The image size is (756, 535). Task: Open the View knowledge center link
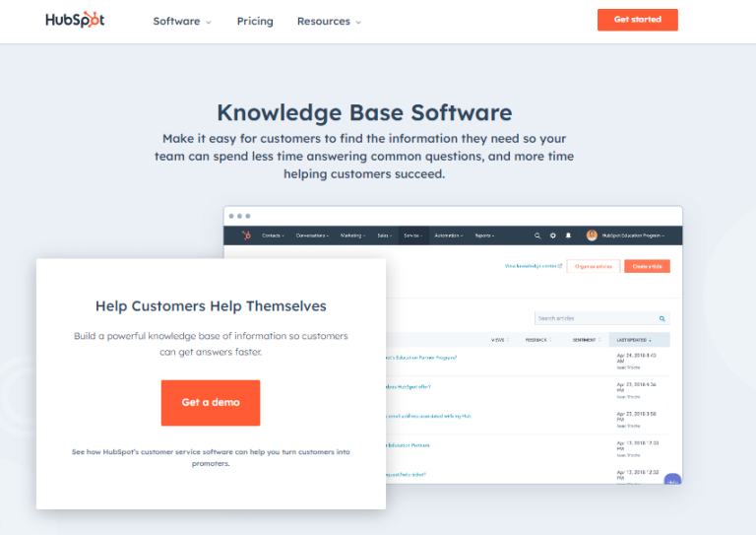pyautogui.click(x=533, y=266)
